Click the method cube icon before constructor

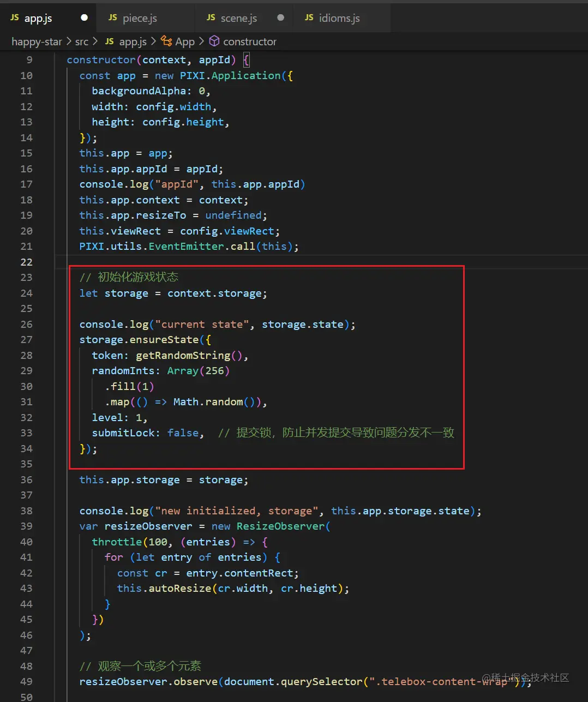point(214,41)
